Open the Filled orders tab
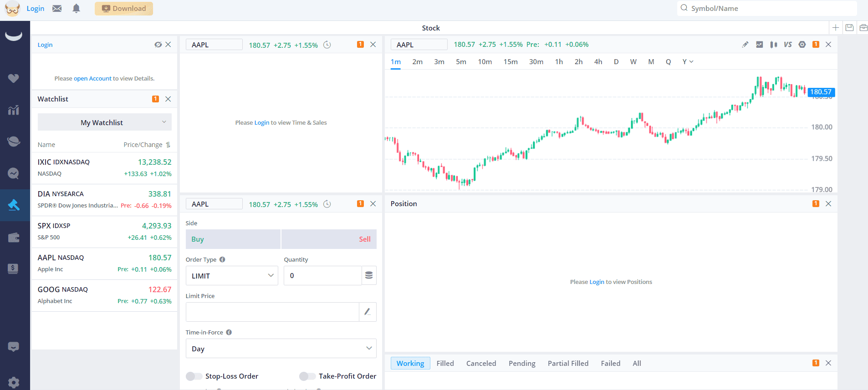Viewport: 868px width, 390px height. click(445, 363)
